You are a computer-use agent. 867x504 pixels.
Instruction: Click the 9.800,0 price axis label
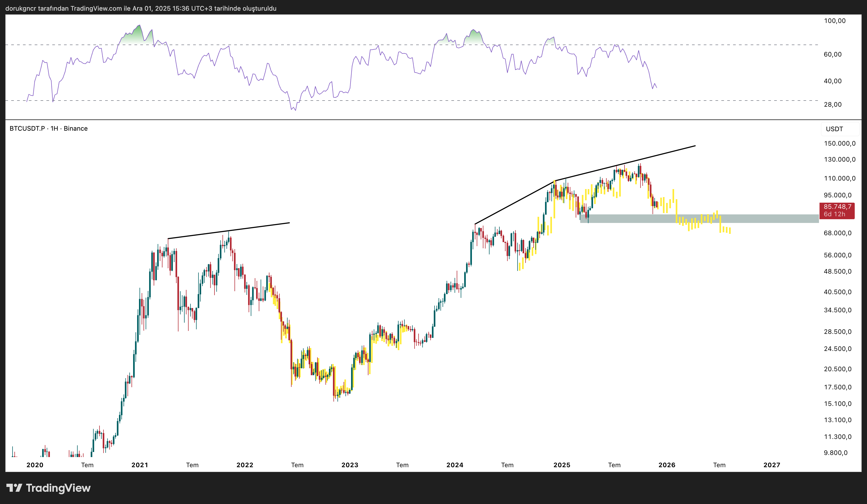coord(835,453)
